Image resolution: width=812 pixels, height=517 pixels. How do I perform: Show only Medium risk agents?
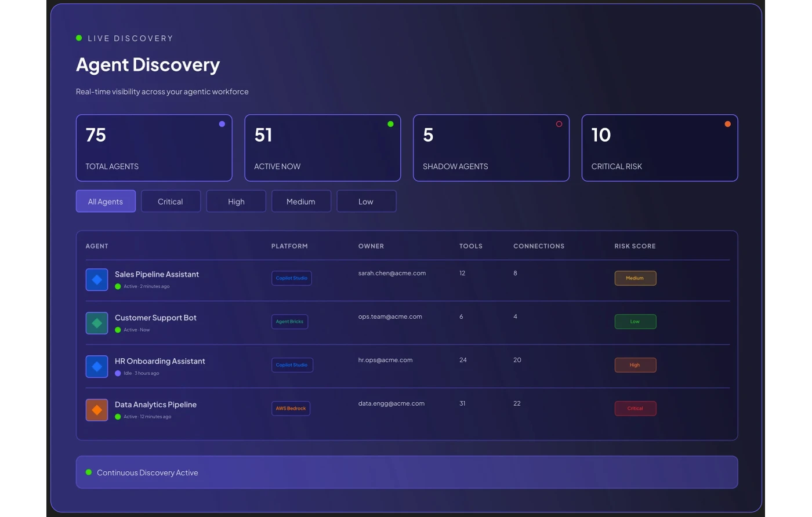(x=301, y=201)
